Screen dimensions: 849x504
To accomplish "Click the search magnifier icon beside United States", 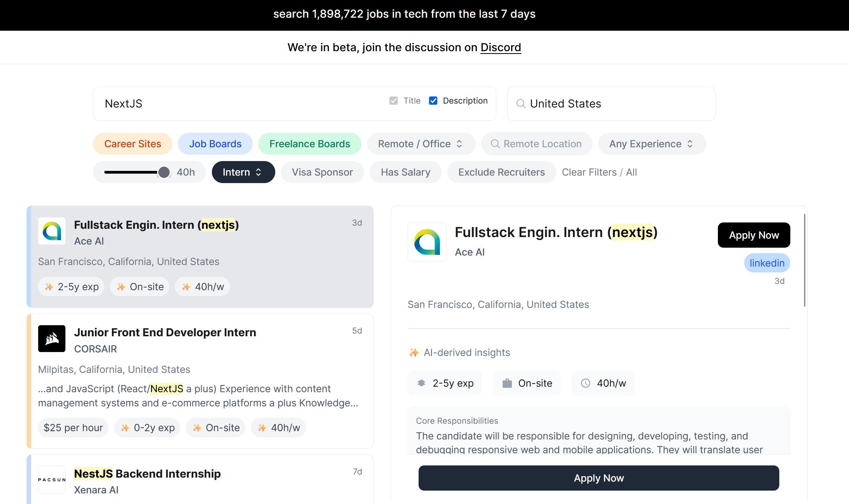I will [x=521, y=104].
